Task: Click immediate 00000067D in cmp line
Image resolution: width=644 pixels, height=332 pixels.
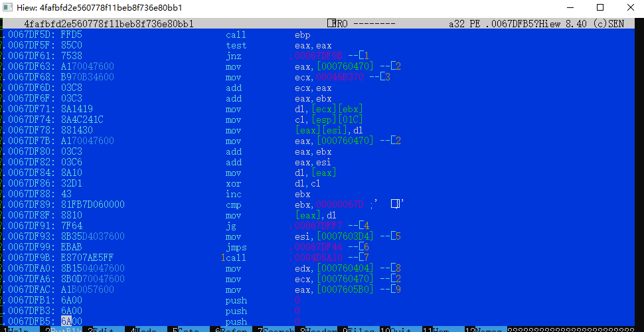Action: tap(339, 205)
